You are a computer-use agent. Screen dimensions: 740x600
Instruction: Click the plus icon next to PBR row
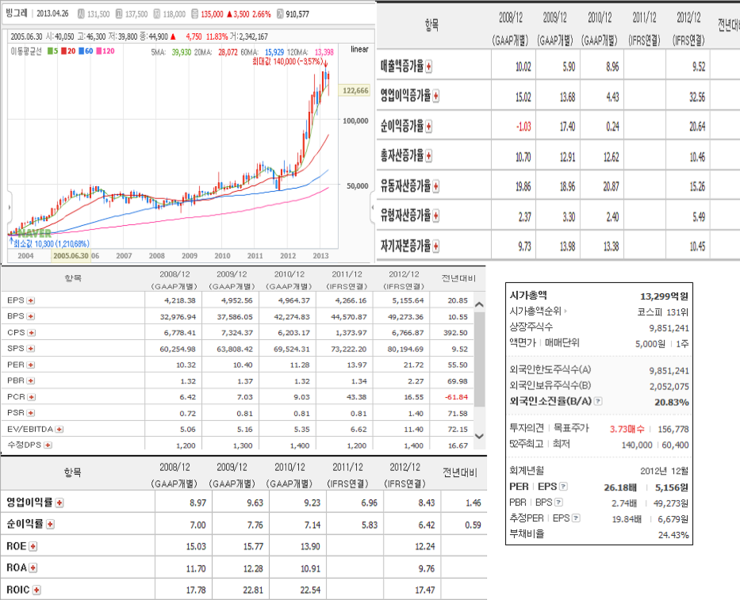tap(31, 380)
